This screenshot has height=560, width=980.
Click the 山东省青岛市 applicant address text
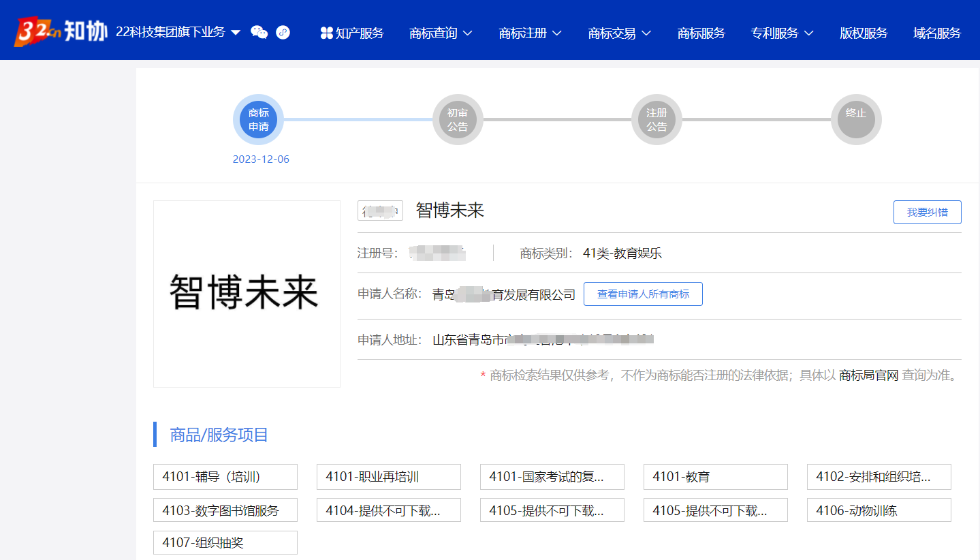click(543, 339)
